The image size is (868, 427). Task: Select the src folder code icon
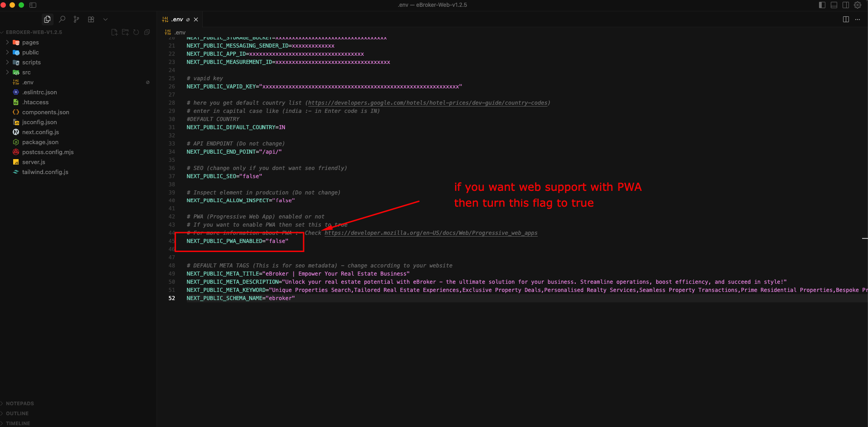pos(16,72)
